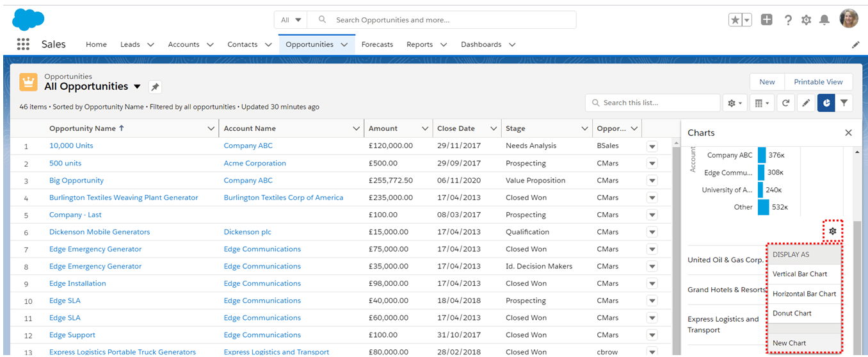Screen dimensions: 868x357
Task: Click the navigation bar edit pencil
Action: [x=856, y=45]
